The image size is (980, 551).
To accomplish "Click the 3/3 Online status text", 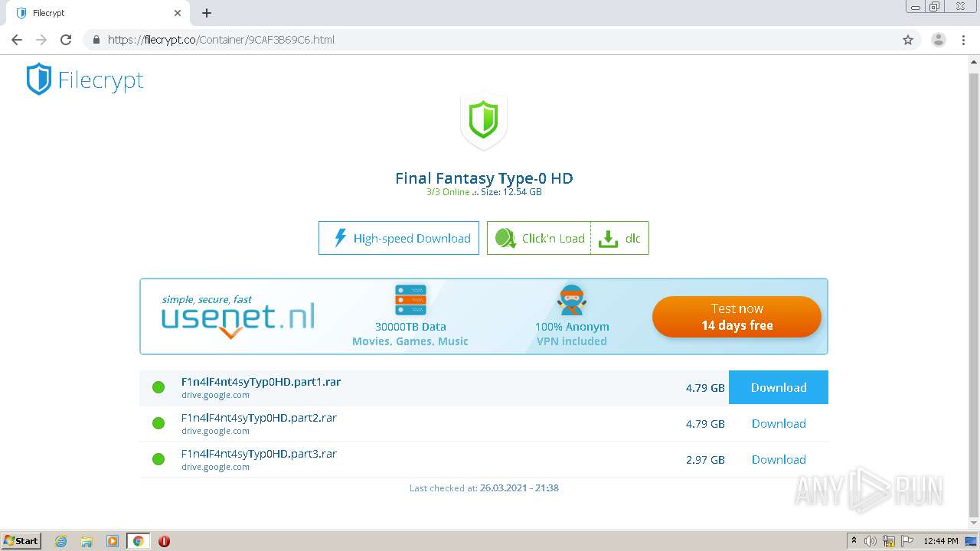I will click(x=448, y=192).
